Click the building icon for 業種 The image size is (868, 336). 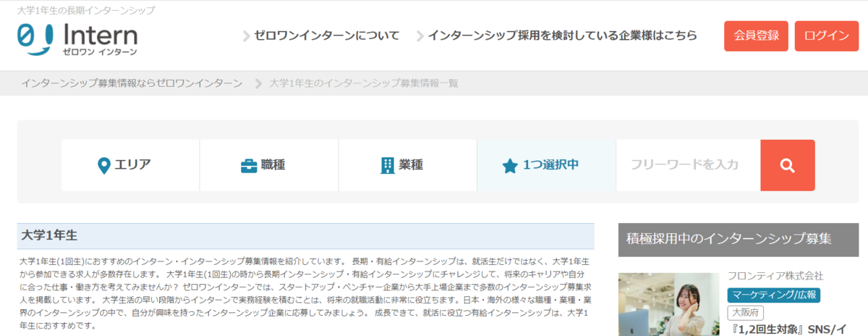click(388, 165)
